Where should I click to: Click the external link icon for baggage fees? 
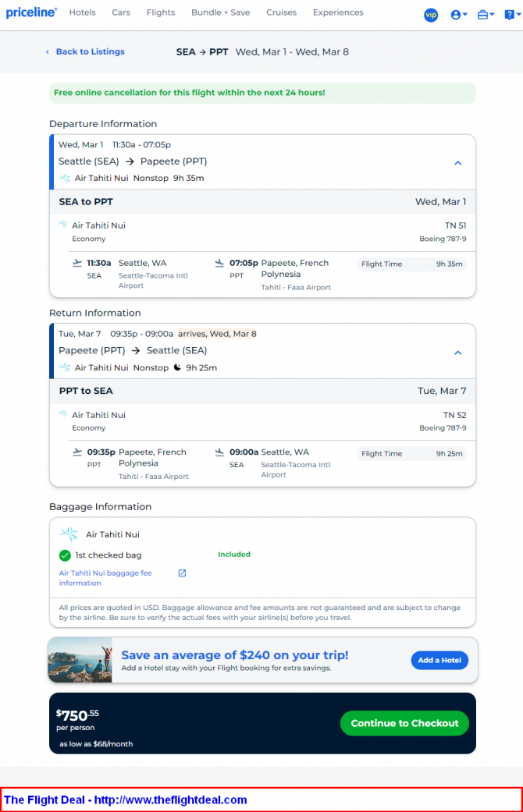[182, 573]
